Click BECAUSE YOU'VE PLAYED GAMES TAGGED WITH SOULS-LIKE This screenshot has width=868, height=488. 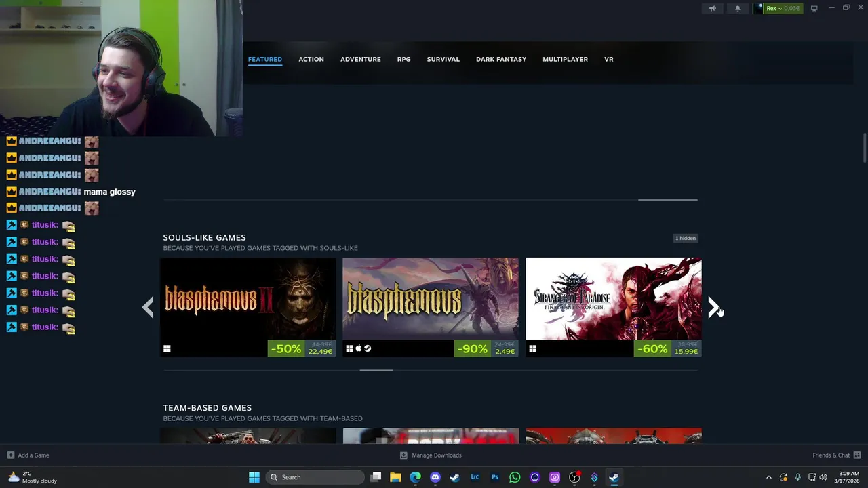click(260, 248)
